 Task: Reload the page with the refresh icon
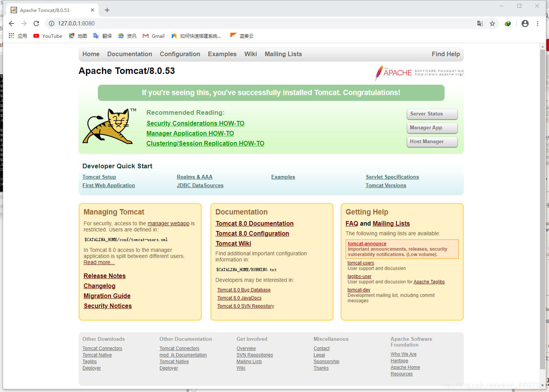click(x=36, y=23)
